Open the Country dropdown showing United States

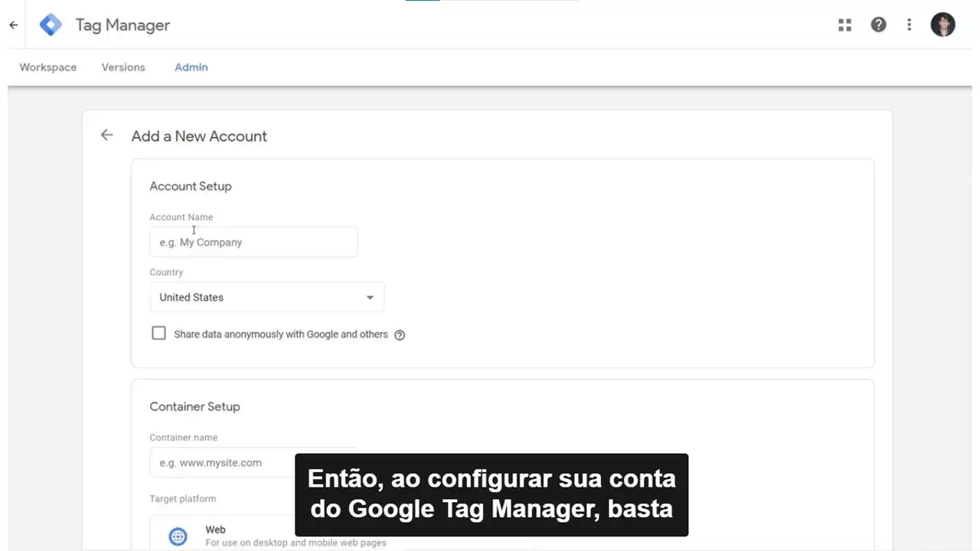267,297
